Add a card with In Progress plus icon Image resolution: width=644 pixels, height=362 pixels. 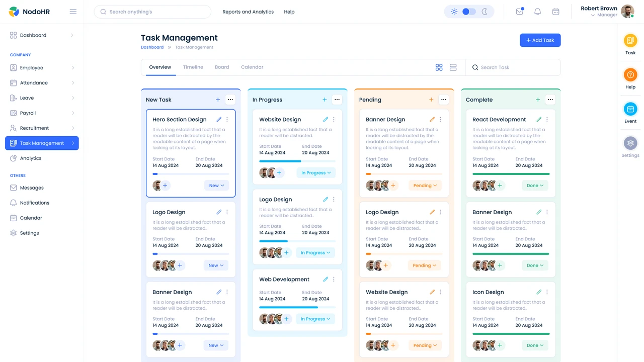click(x=325, y=100)
